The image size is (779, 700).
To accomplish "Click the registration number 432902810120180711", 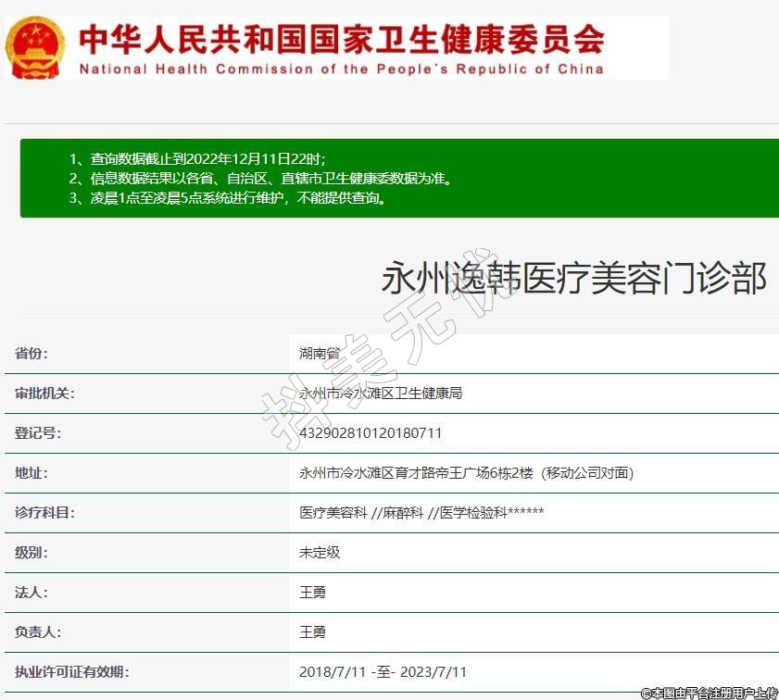I will (371, 433).
